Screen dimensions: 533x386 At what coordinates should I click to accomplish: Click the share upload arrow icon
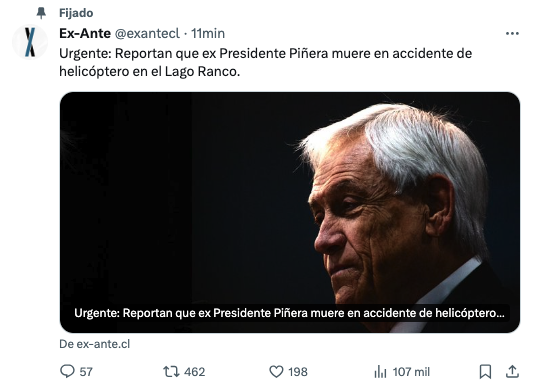pos(512,371)
